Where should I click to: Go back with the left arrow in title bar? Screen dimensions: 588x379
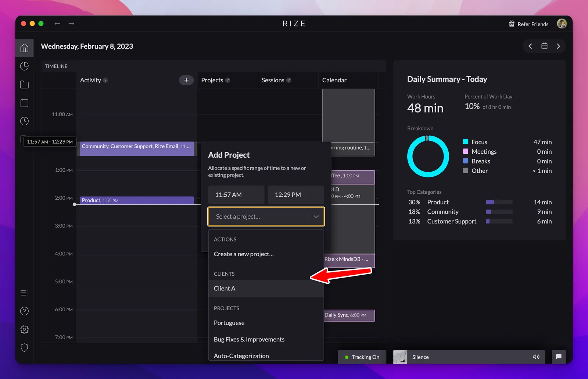pyautogui.click(x=57, y=24)
